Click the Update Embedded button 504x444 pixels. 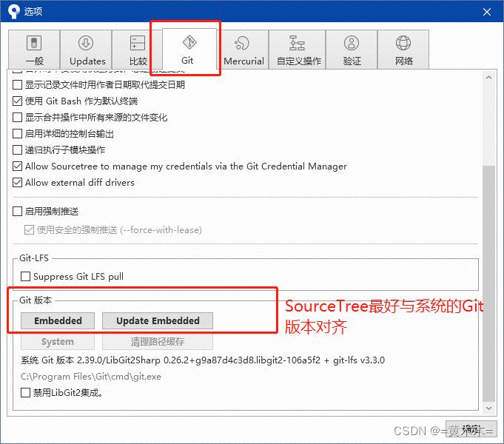tap(158, 320)
